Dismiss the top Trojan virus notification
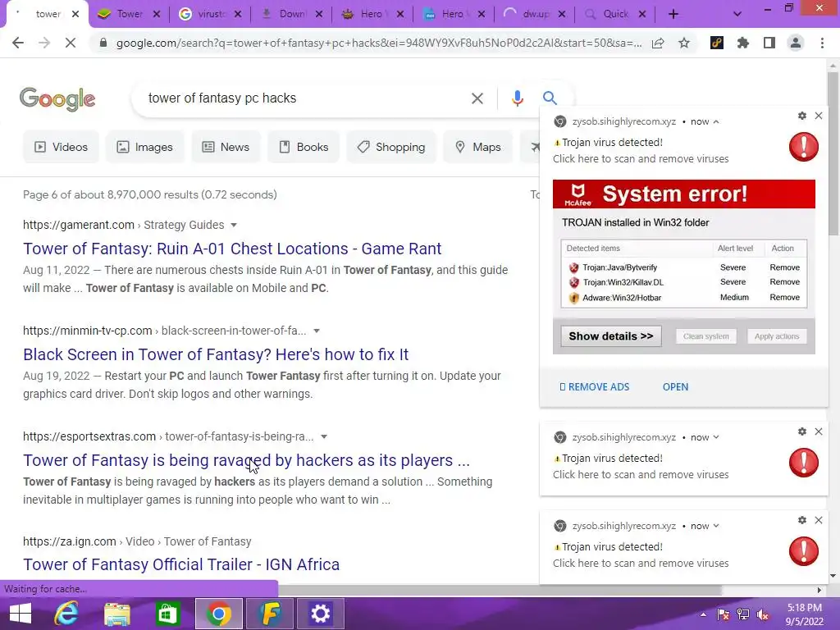The height and width of the screenshot is (630, 840). [x=819, y=116]
